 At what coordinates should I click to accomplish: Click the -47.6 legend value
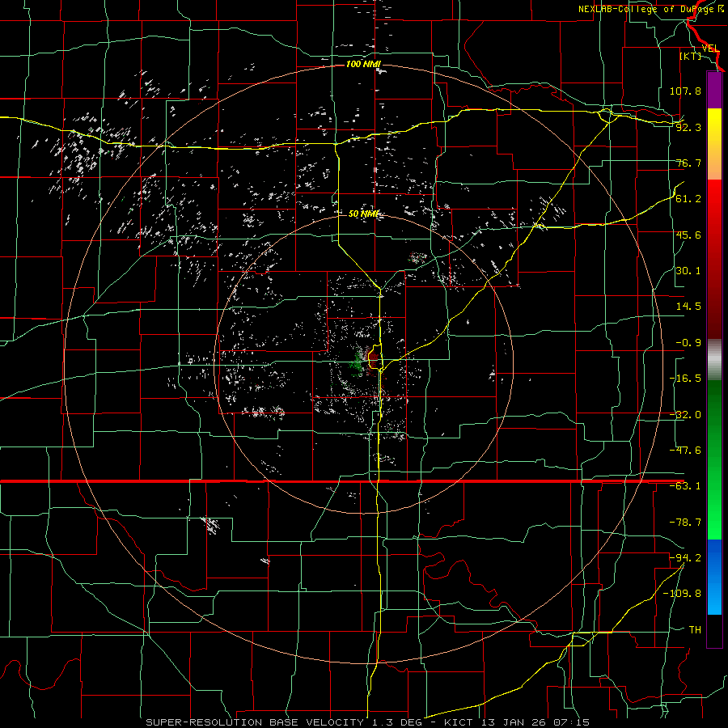685,451
